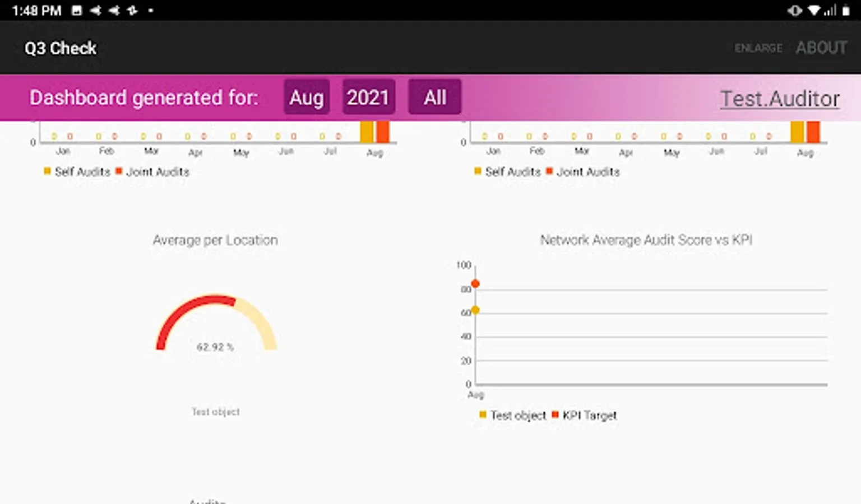The height and width of the screenshot is (504, 861).
Task: Click Joint Audits legend square in left chart
Action: [119, 171]
